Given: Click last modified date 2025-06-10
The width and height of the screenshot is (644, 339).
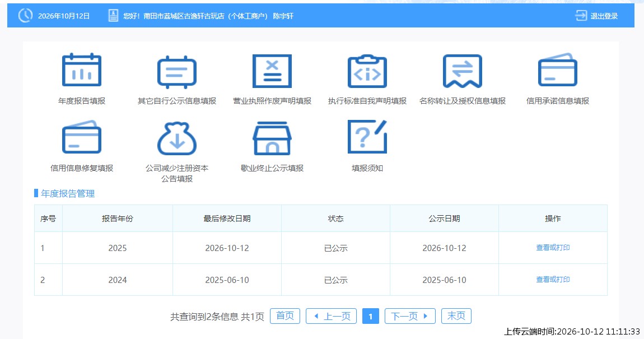Looking at the screenshot, I should pos(227,280).
